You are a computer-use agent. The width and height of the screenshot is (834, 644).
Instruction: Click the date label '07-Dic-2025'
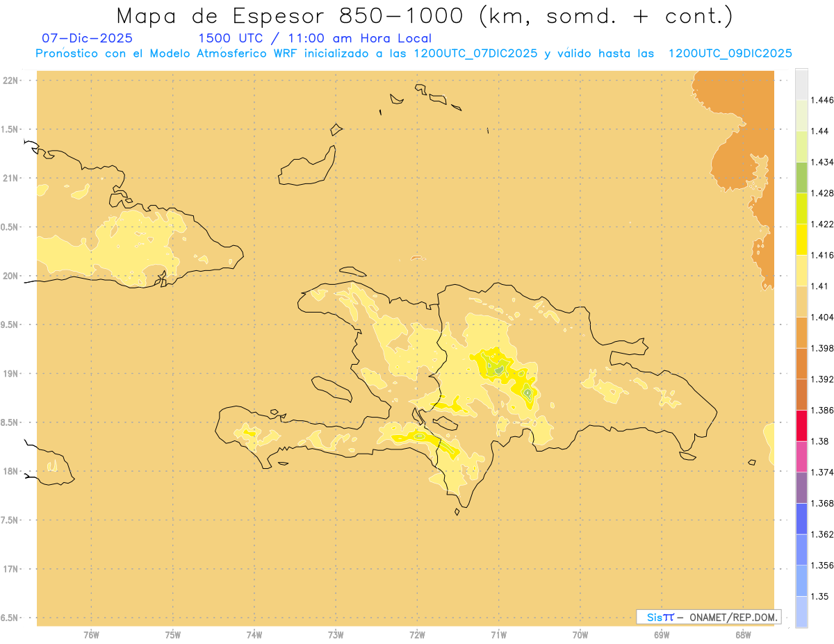87,38
